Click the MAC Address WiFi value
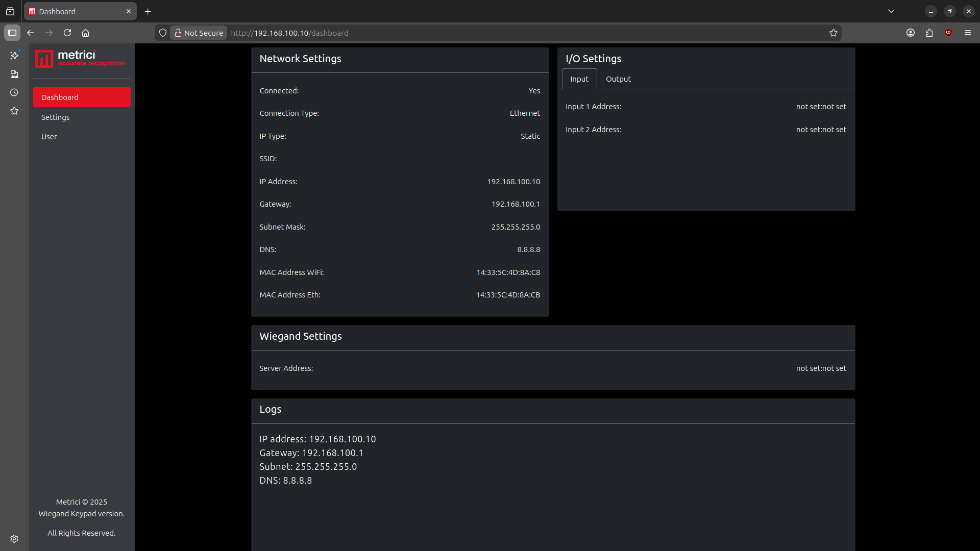 pyautogui.click(x=508, y=272)
